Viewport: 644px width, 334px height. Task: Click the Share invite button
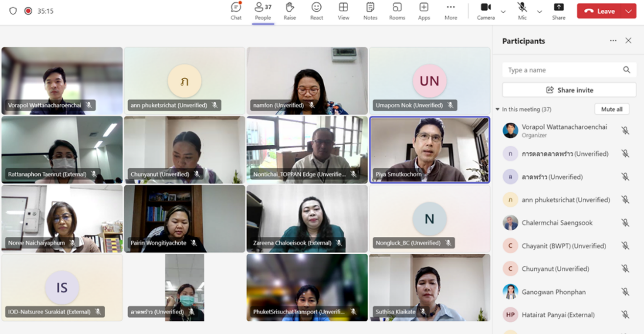coord(569,90)
